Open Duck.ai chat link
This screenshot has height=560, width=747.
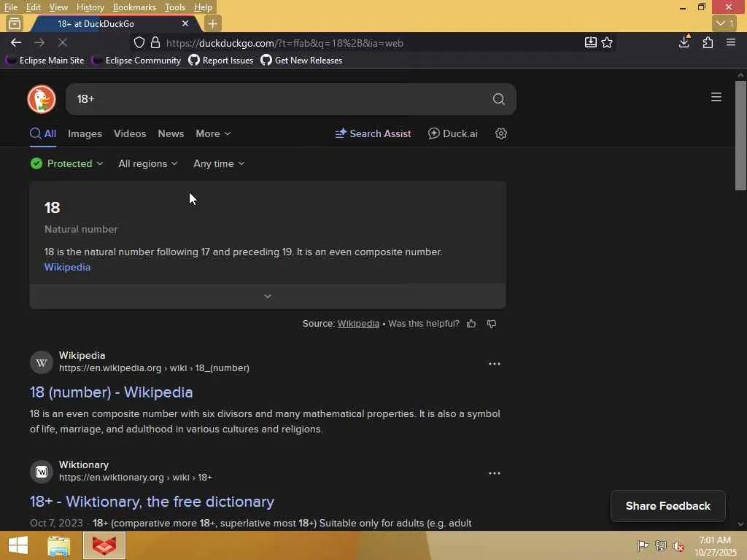(x=452, y=134)
